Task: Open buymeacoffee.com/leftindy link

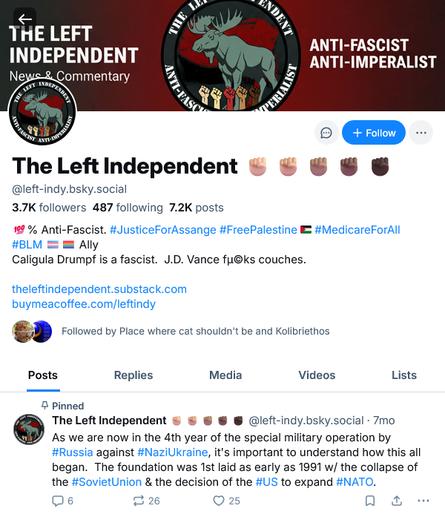Action: pos(84,304)
